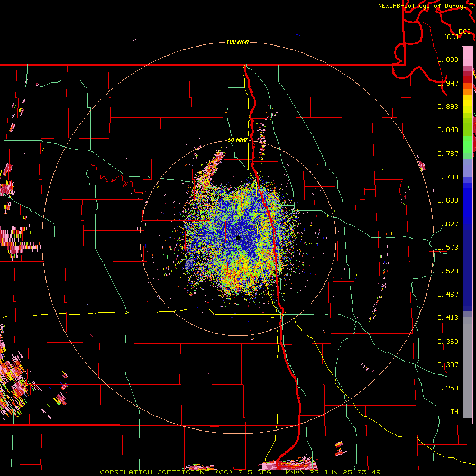Click the 0.680 scale value
This screenshot has height=476, width=476.
pos(448,200)
